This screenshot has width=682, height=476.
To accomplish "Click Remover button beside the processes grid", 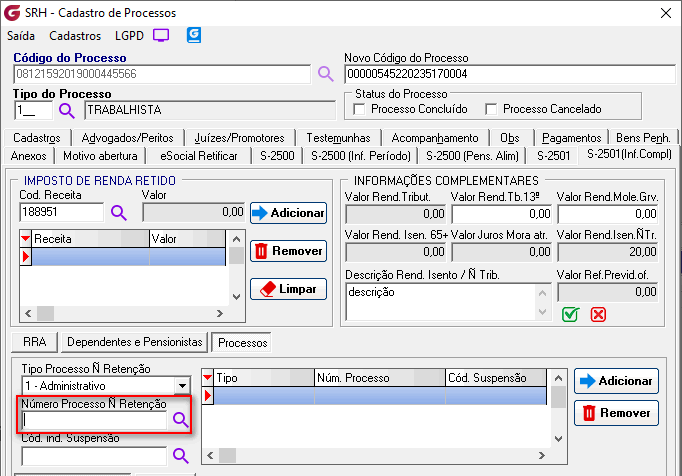I will coord(615,412).
